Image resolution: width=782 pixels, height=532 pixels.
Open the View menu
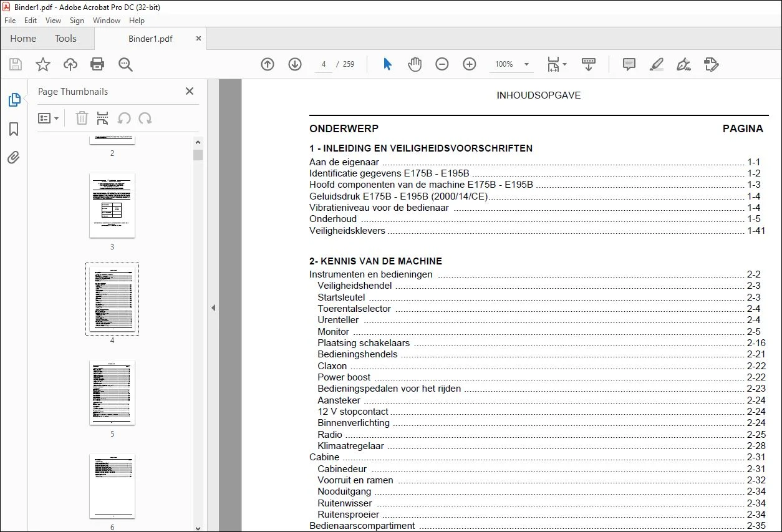[54, 21]
